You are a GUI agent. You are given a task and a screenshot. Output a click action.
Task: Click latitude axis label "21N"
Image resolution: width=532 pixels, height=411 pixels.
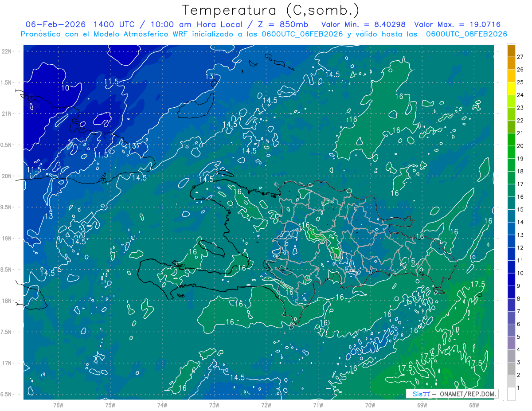(7, 114)
